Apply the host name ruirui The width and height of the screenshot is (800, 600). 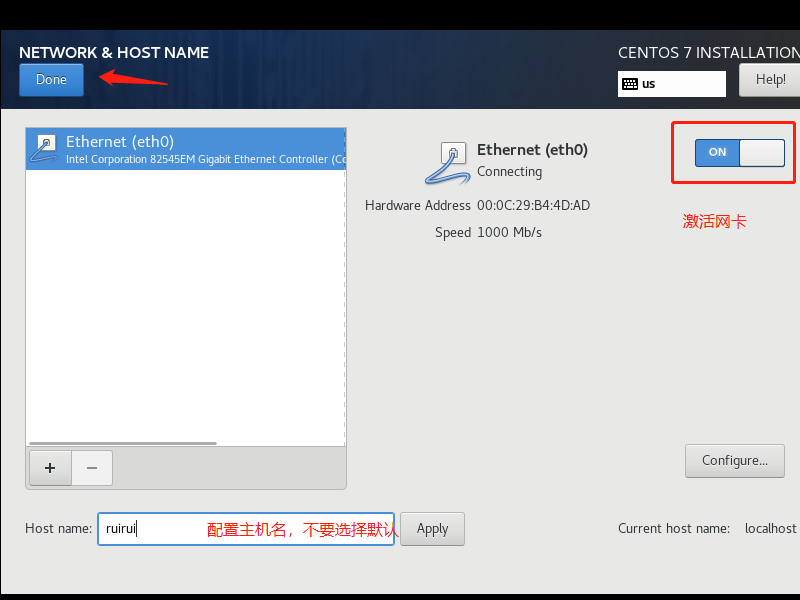[x=432, y=528]
